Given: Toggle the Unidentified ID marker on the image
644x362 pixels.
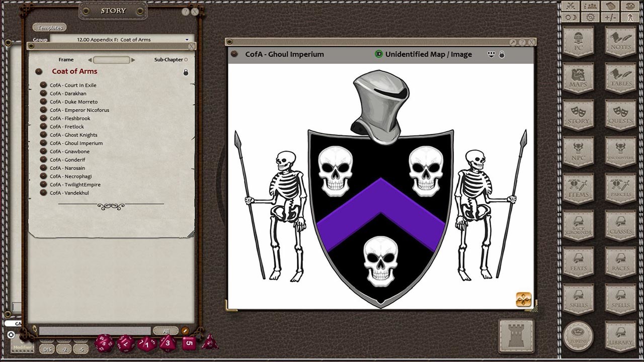Looking at the screenshot, I should click(x=378, y=54).
